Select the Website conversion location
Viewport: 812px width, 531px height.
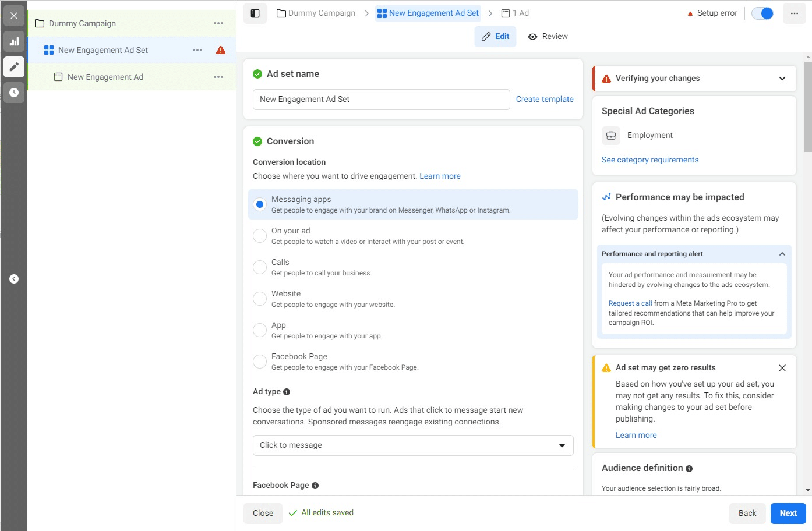coord(260,299)
